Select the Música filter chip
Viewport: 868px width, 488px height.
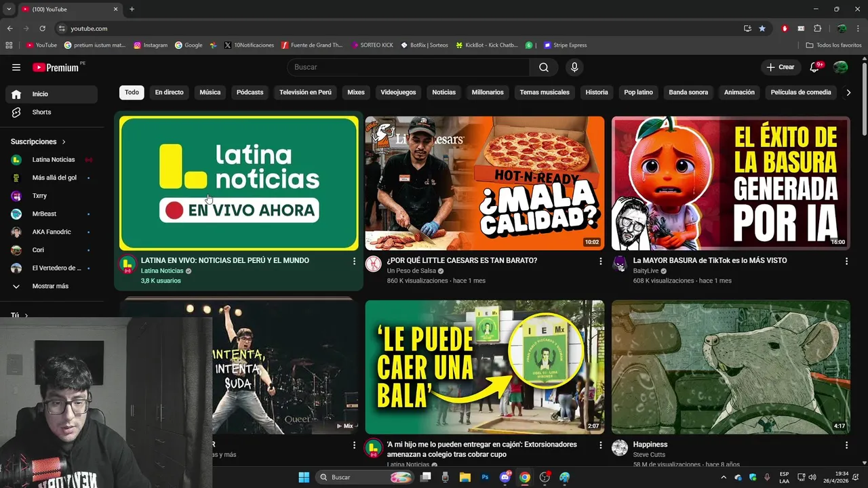[210, 92]
